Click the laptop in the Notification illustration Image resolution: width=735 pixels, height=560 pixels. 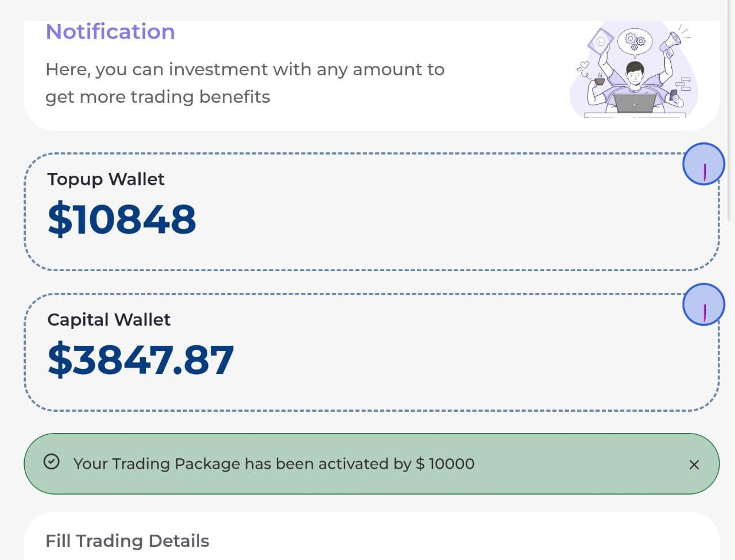pos(635,103)
